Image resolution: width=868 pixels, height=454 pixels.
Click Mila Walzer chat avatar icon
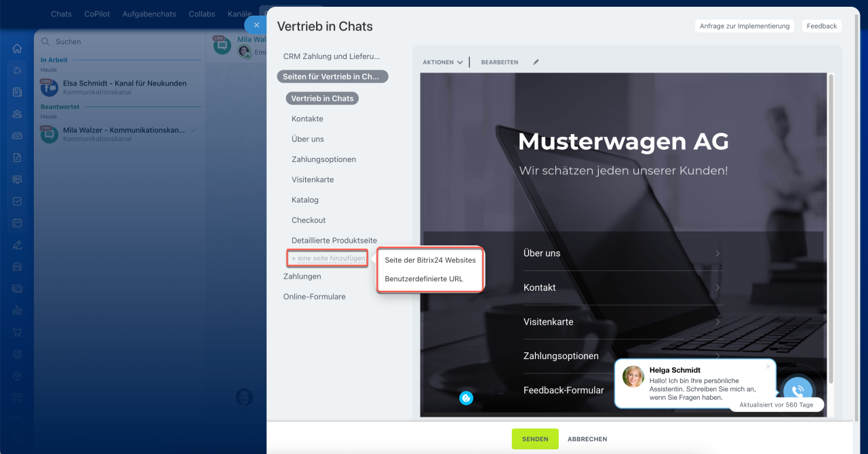coord(49,133)
